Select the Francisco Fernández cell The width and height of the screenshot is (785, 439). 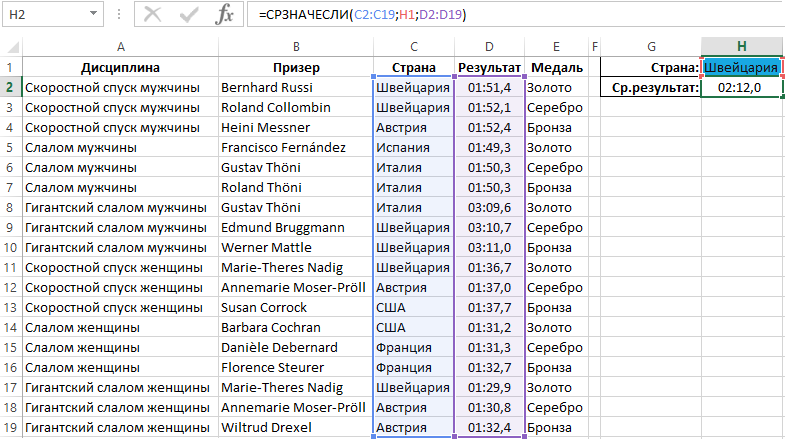(x=294, y=147)
